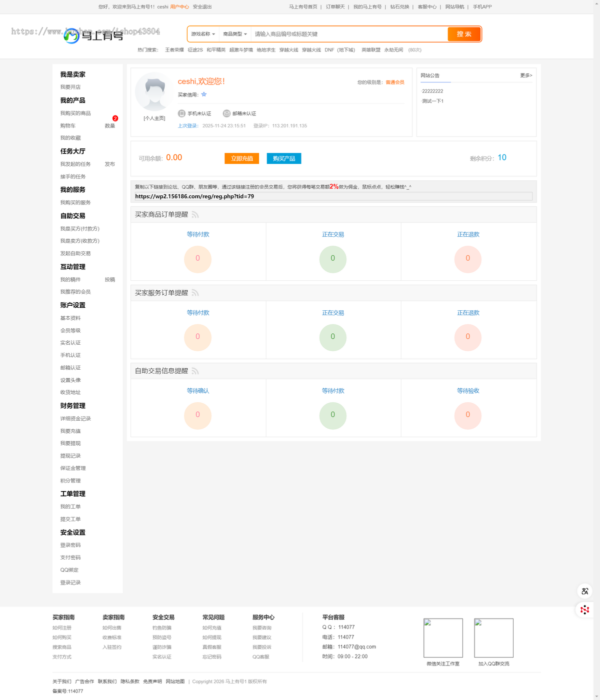Click the 立即充值 button
Screen dimensions: 600x700
[x=241, y=158]
